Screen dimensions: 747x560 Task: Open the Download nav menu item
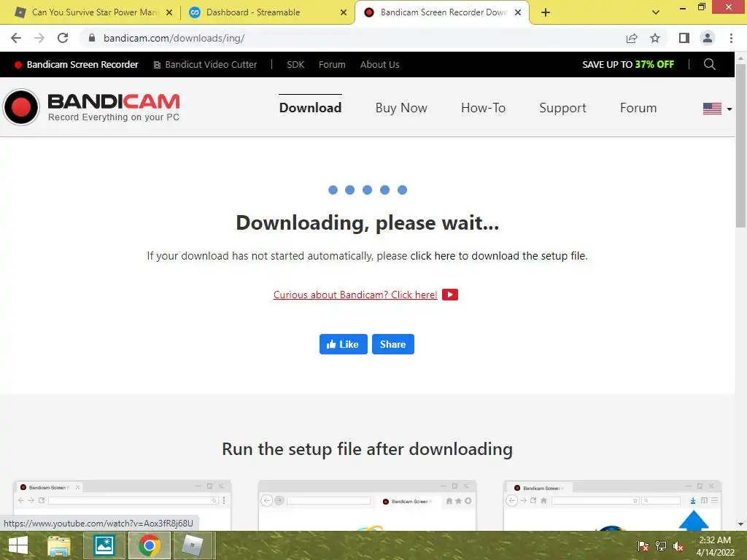[310, 108]
